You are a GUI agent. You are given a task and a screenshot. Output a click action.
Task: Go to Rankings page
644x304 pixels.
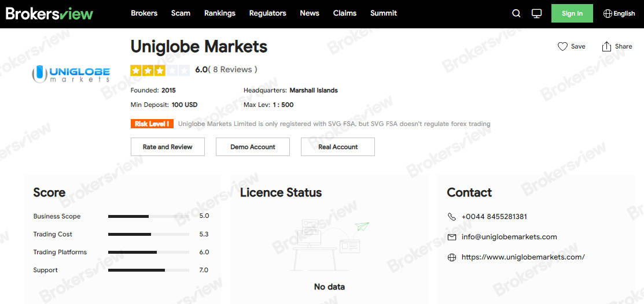click(220, 13)
